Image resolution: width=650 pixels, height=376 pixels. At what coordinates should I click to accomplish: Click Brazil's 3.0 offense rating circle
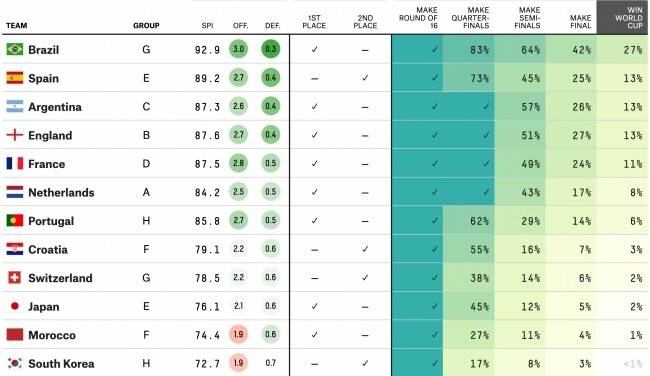tap(238, 49)
